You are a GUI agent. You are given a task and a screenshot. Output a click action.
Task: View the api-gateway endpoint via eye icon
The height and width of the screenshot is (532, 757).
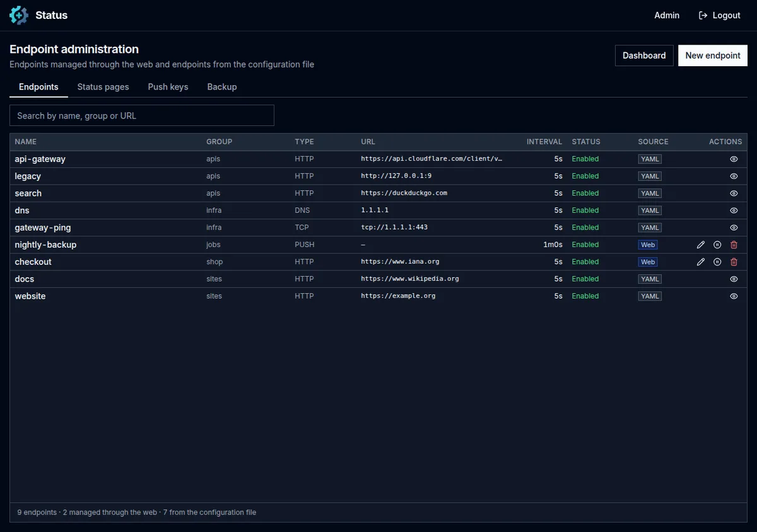pyautogui.click(x=734, y=159)
